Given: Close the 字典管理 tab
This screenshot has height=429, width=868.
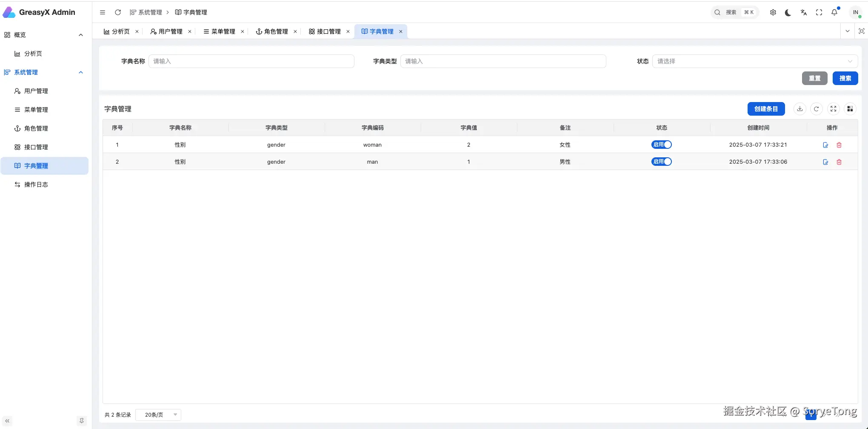Looking at the screenshot, I should point(401,31).
